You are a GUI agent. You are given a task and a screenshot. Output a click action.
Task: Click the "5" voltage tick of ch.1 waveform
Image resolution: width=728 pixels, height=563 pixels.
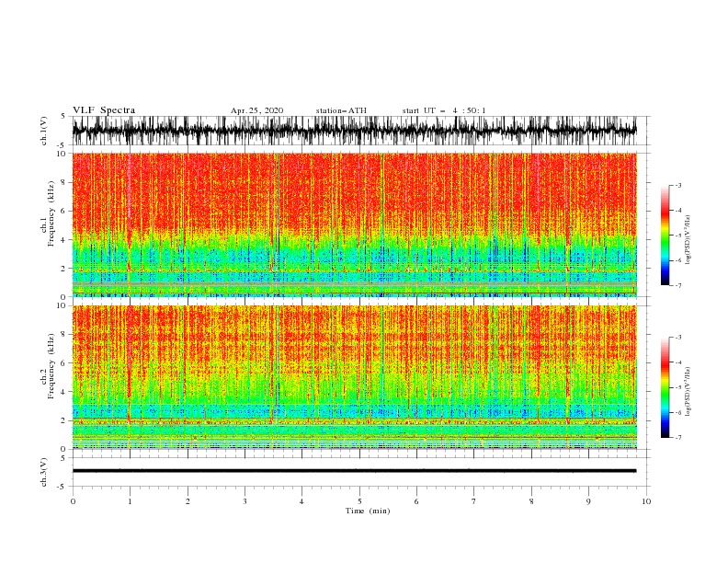point(63,116)
